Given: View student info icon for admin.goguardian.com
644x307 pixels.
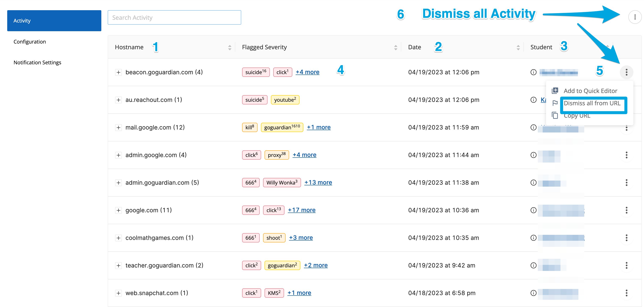Looking at the screenshot, I should [533, 183].
